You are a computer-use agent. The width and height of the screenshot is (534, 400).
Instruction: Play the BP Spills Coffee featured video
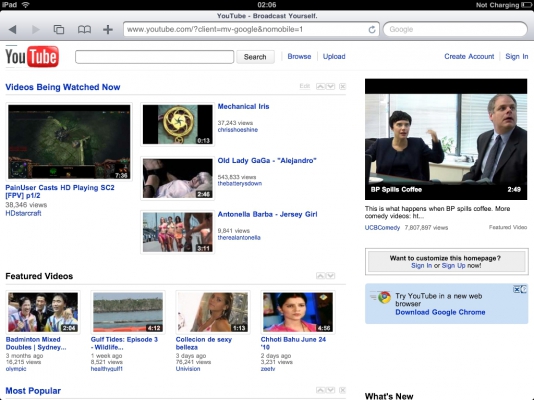tap(446, 140)
